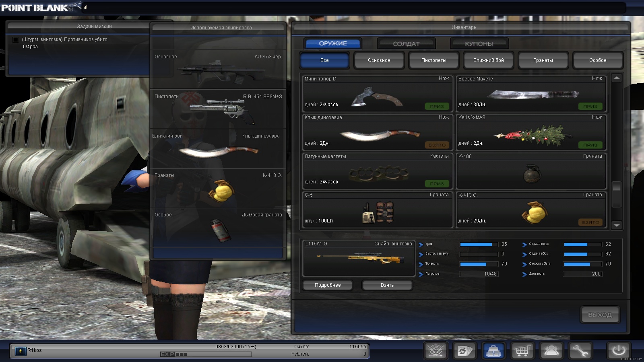This screenshot has width=644, height=362.
Task: Filter inventory by Ближний бой
Action: click(x=488, y=60)
